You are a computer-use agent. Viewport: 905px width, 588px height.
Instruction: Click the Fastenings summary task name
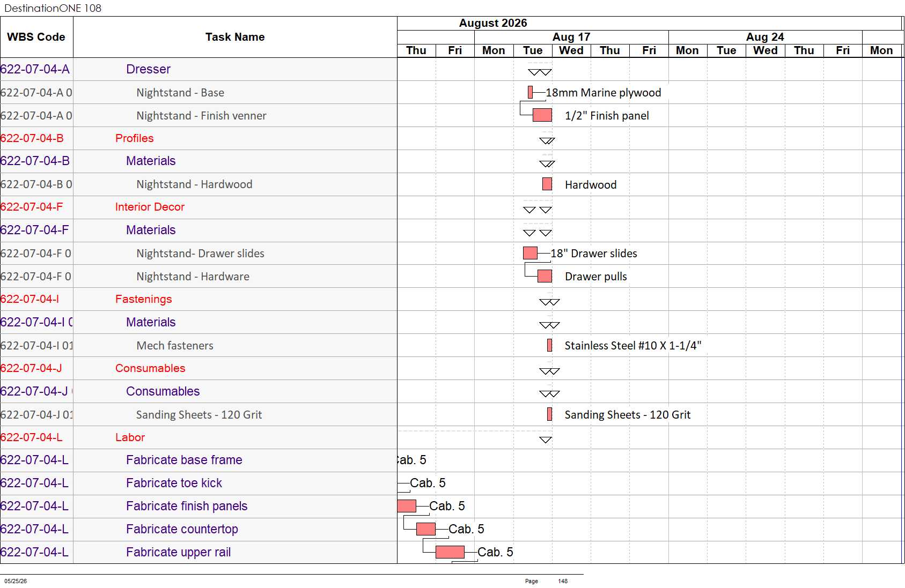pos(144,299)
